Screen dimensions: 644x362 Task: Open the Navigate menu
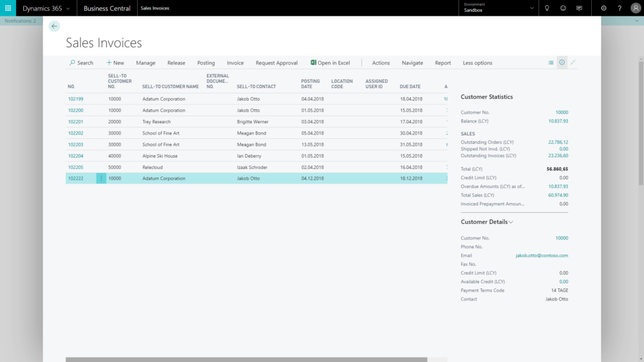413,63
